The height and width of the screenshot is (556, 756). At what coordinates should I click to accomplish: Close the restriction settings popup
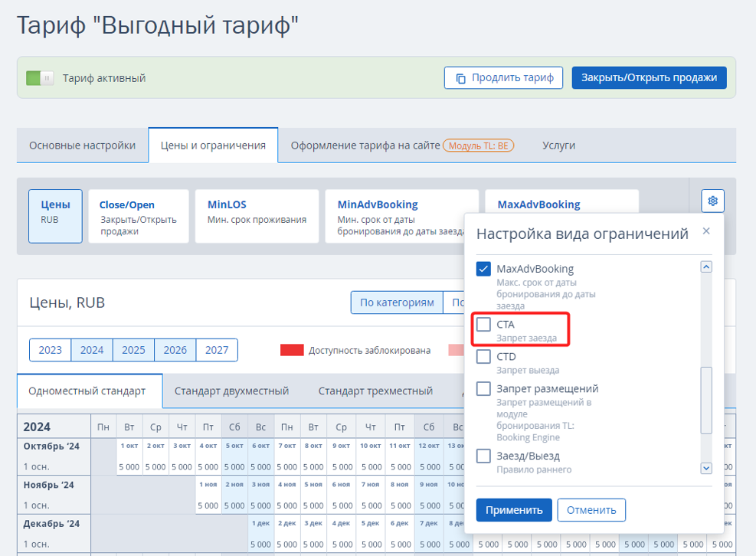click(706, 231)
